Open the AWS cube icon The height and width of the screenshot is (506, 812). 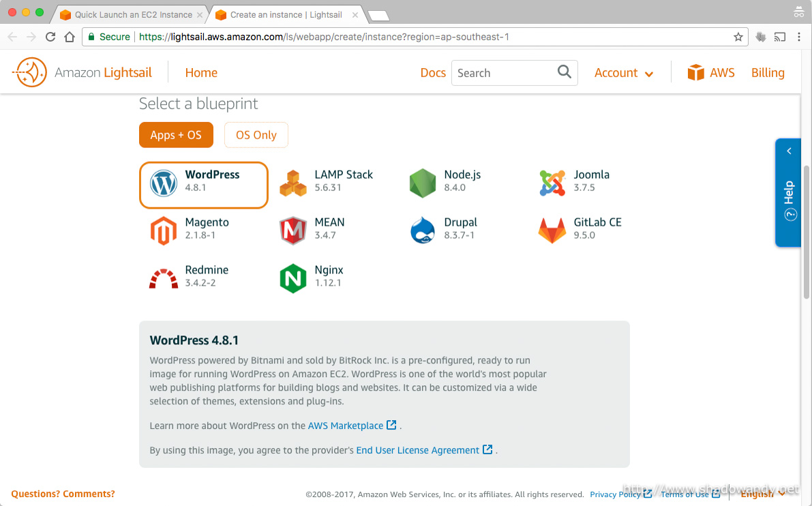point(695,72)
